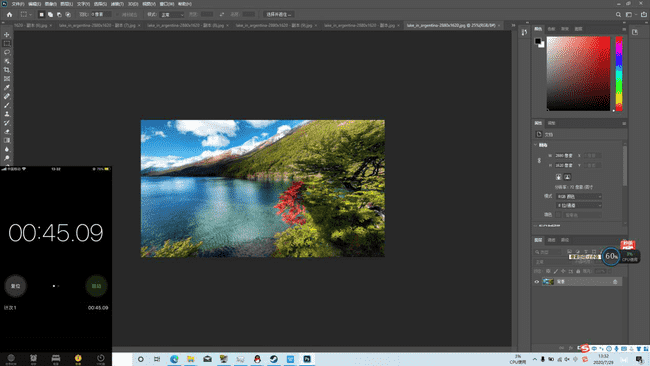
Task: Click the share icon at top right
Action: coord(643,15)
